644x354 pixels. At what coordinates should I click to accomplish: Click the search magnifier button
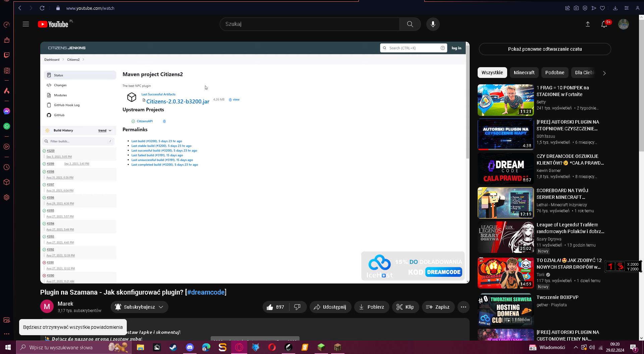(410, 24)
